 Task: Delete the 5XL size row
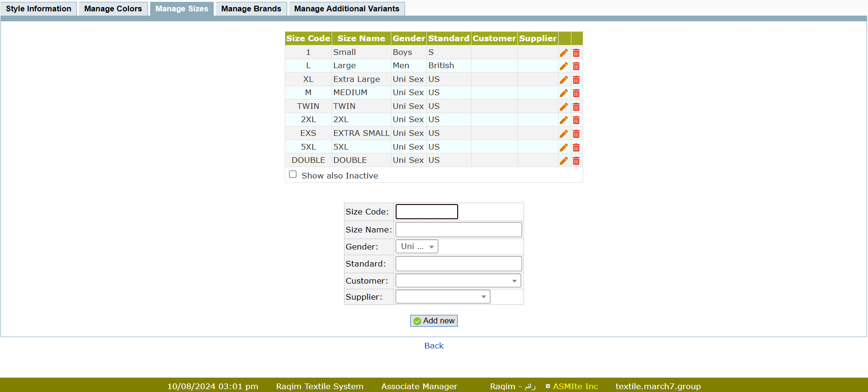coord(576,147)
